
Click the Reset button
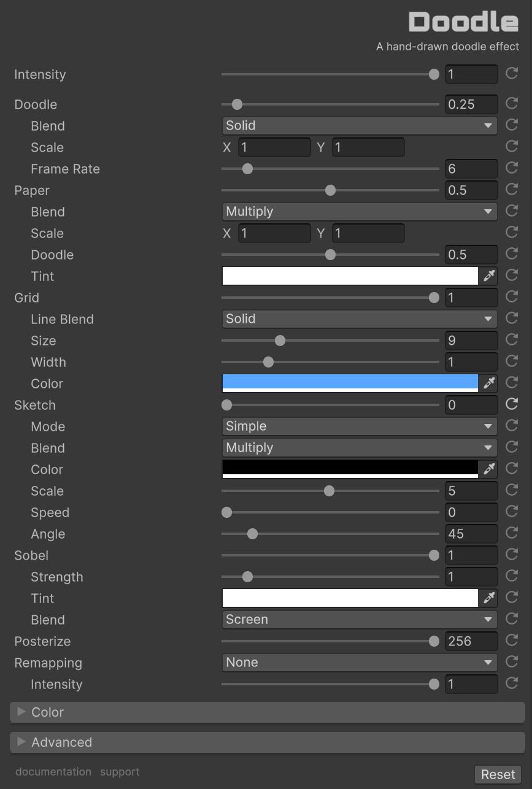tap(498, 774)
